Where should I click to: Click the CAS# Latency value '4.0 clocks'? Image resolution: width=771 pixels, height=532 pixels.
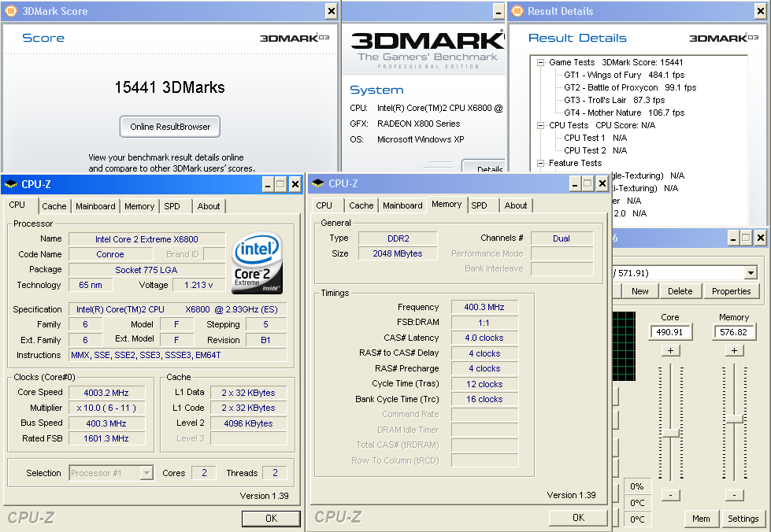484,338
